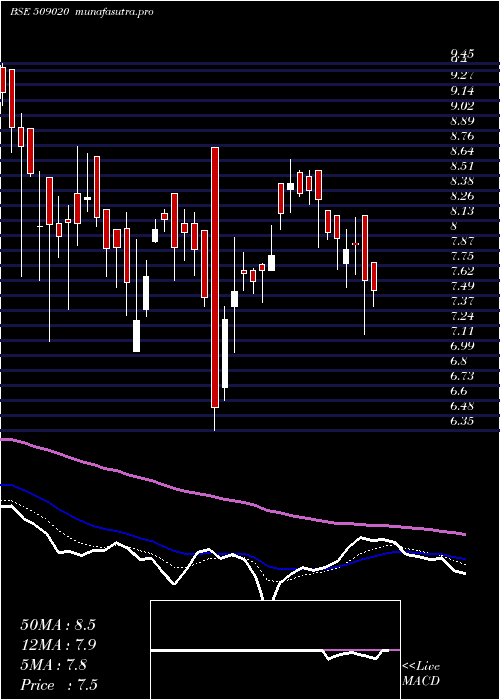Click the 7.62 price level label
Image resolution: width=500 pixels, height=700 pixels.
462,271
